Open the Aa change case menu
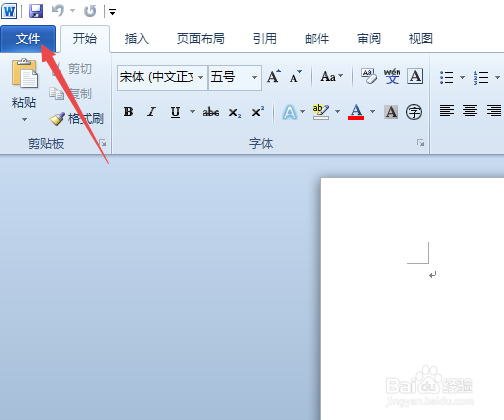Image resolution: width=504 pixels, height=420 pixels. click(331, 77)
